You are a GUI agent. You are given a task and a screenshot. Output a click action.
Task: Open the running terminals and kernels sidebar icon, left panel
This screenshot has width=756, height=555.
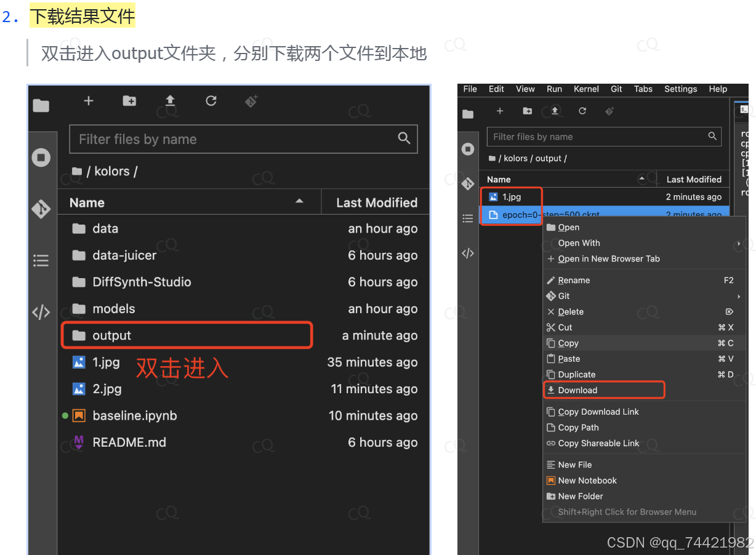pos(41,158)
